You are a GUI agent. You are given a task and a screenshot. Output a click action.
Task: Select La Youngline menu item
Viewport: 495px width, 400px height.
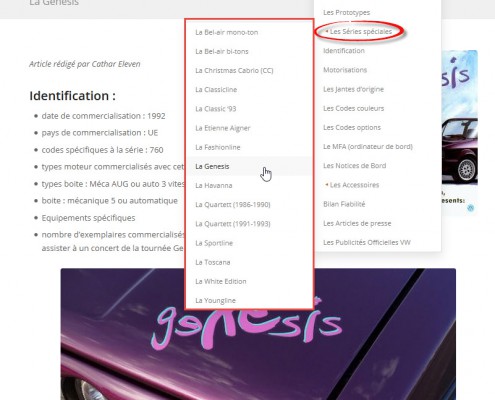(215, 300)
